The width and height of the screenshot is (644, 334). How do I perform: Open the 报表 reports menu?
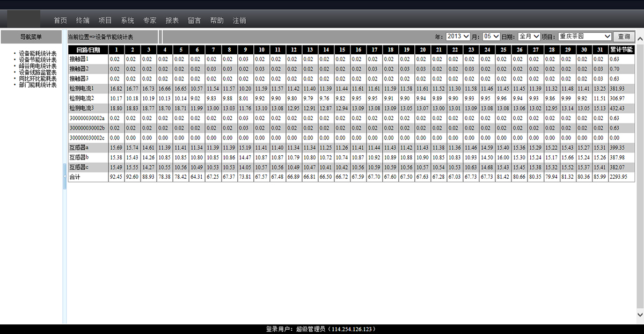click(x=172, y=20)
